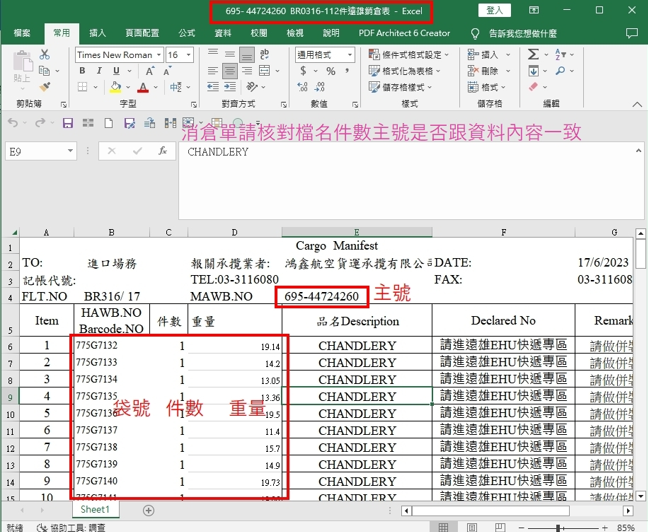
Task: Select cell E6 containing CHANDLERY
Action: (x=357, y=346)
